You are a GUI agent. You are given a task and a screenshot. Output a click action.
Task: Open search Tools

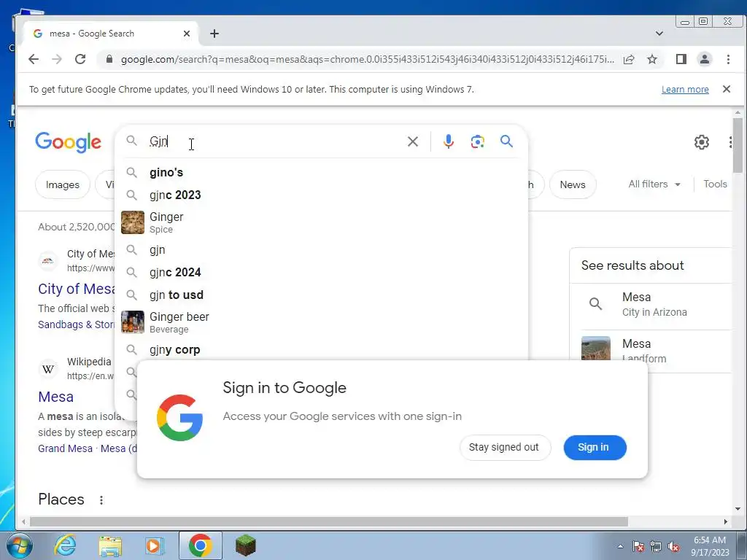point(715,184)
